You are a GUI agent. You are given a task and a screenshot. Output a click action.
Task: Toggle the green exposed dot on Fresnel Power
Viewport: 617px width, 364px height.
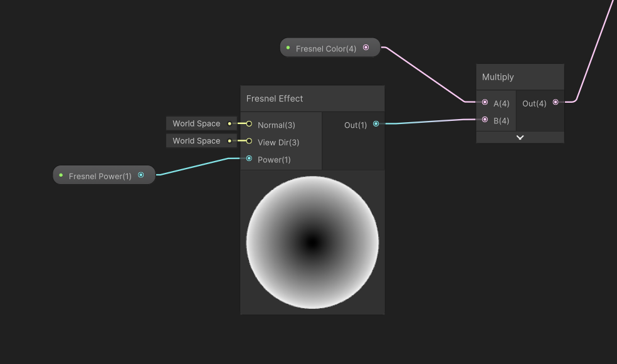(x=61, y=175)
